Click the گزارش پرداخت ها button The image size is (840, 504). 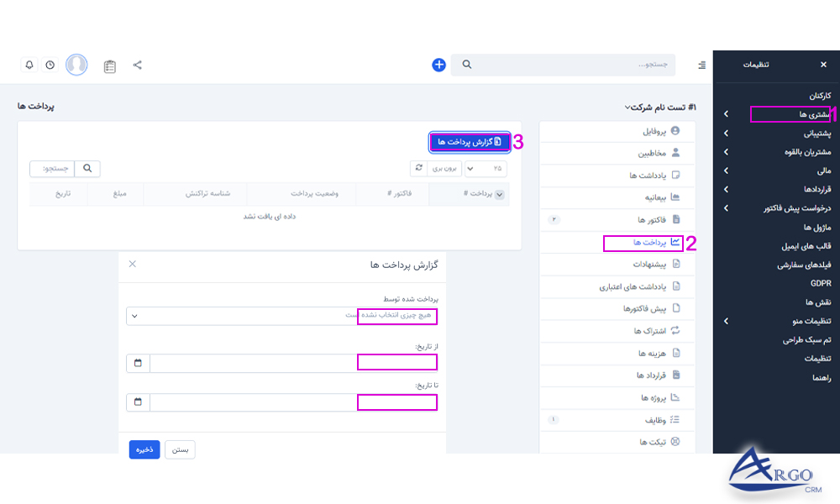coord(471,141)
